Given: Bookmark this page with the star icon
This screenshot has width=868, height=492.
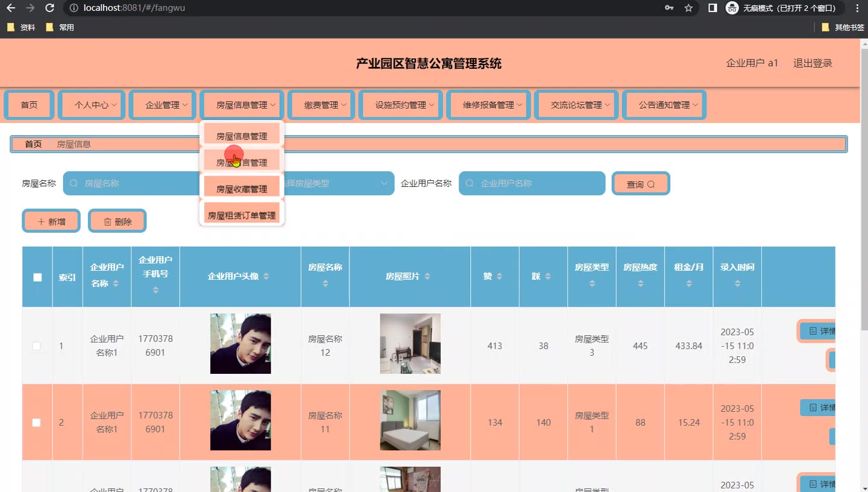Looking at the screenshot, I should click(x=688, y=8).
